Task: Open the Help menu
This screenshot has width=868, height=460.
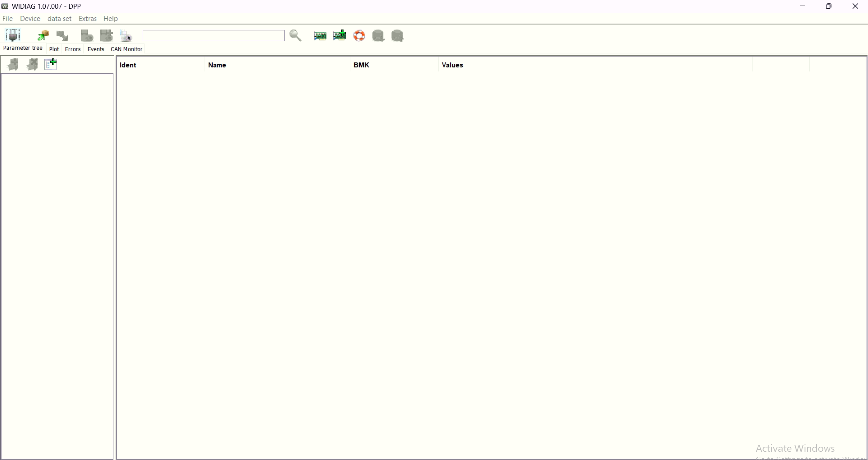Action: (111, 19)
